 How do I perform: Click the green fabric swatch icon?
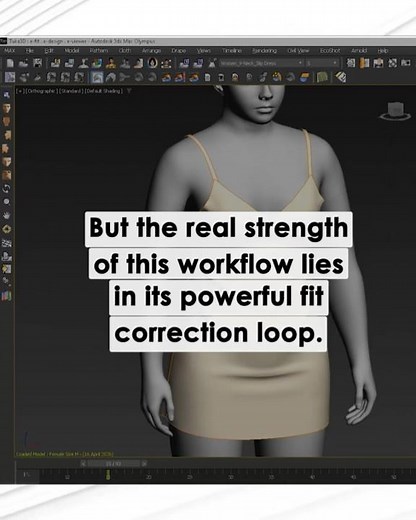322,77
